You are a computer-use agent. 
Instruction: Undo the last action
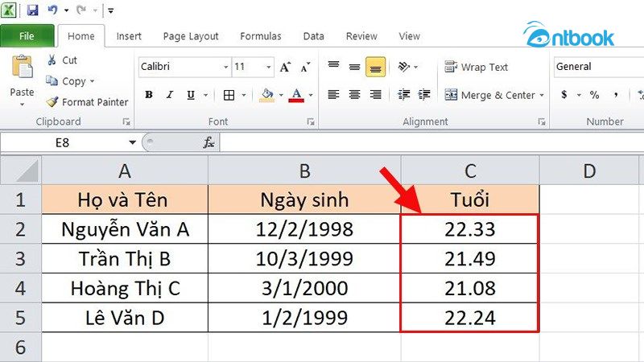[52, 10]
